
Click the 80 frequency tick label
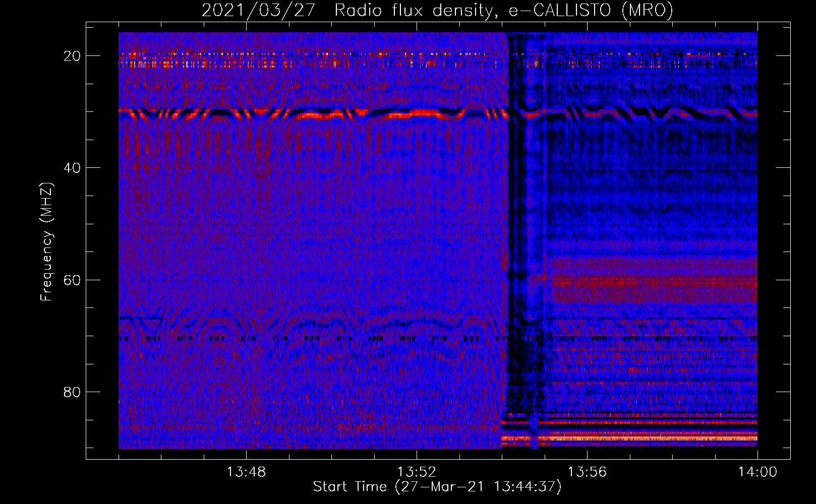72,392
